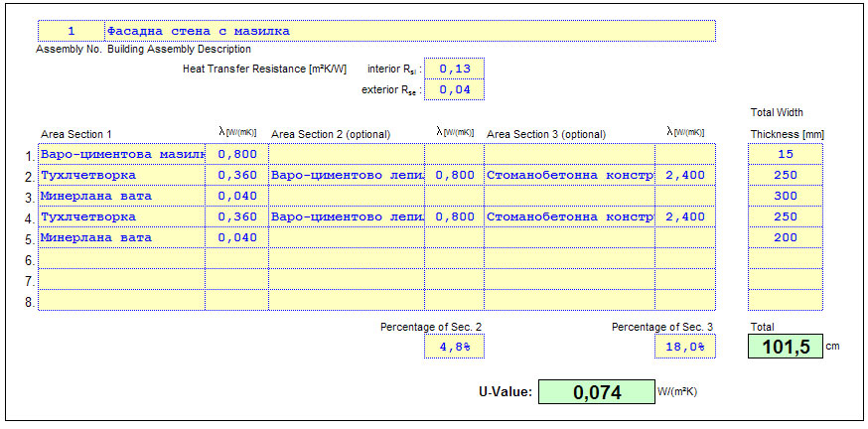Click row 1 material in Area Section 1
Viewport: 868px width, 429px height.
tap(121, 154)
